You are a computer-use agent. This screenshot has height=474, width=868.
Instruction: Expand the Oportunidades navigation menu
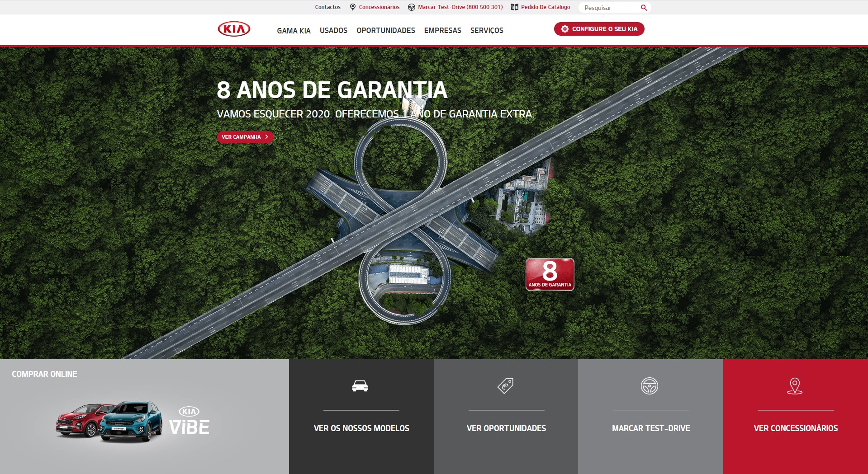pos(385,30)
